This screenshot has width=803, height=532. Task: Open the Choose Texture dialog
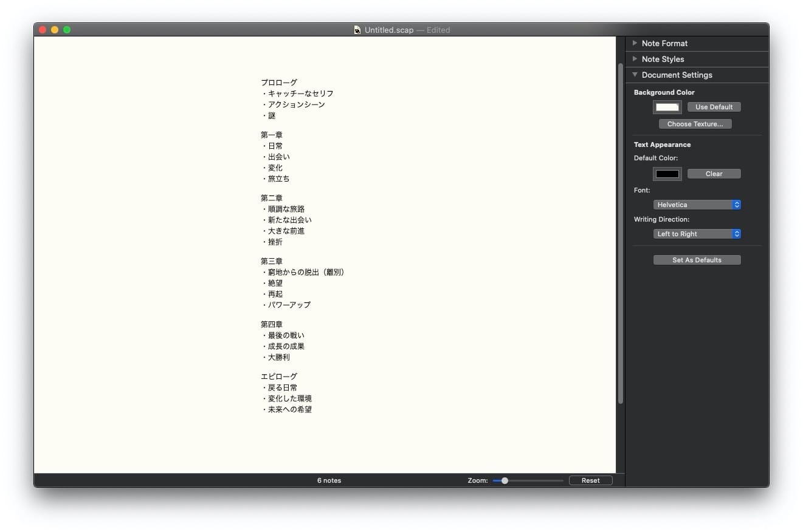pyautogui.click(x=695, y=124)
